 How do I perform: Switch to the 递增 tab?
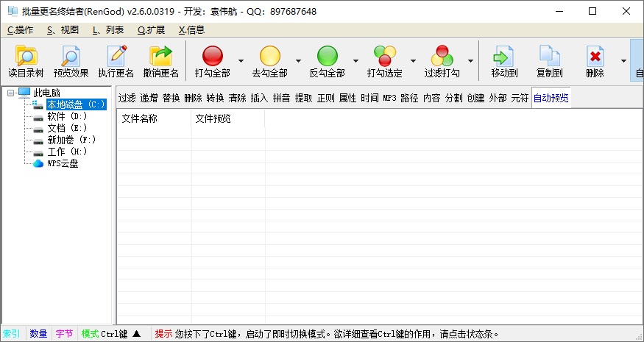tap(149, 98)
